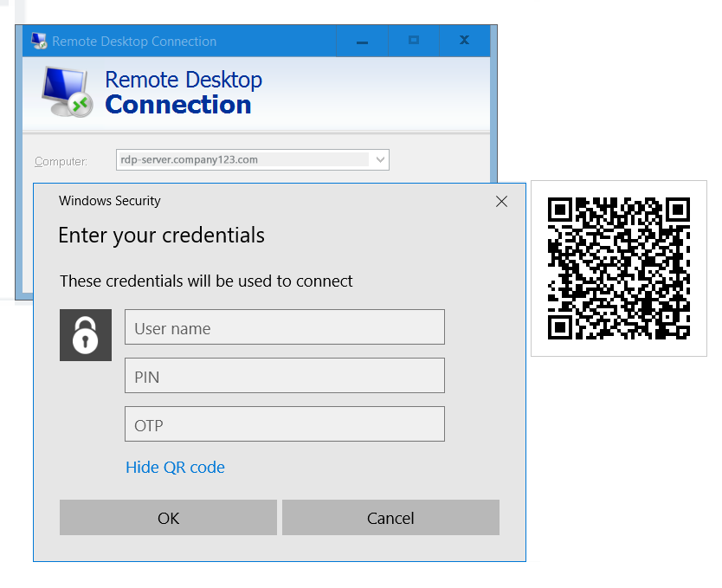Click the 'Computer:' label
This screenshot has height=588, width=722.
pyautogui.click(x=61, y=162)
